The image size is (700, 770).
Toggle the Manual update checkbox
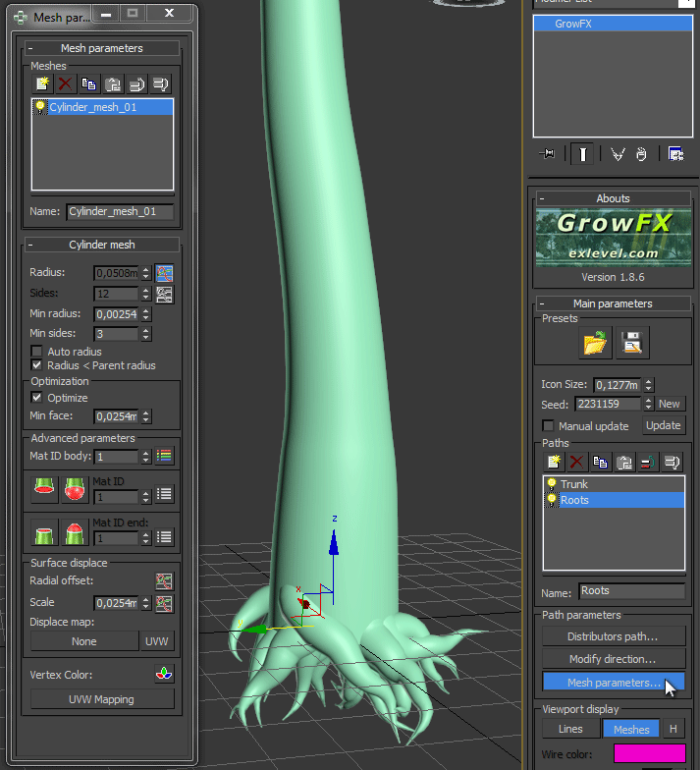(549, 426)
